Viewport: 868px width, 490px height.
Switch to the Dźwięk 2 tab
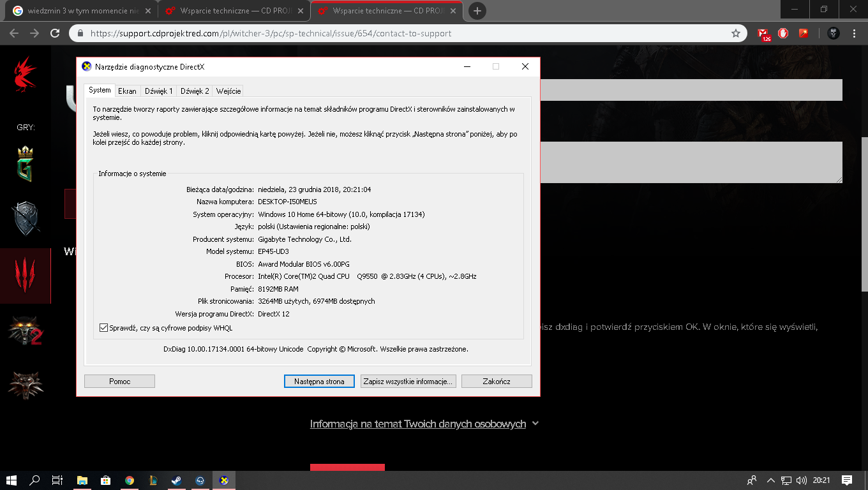tap(195, 91)
